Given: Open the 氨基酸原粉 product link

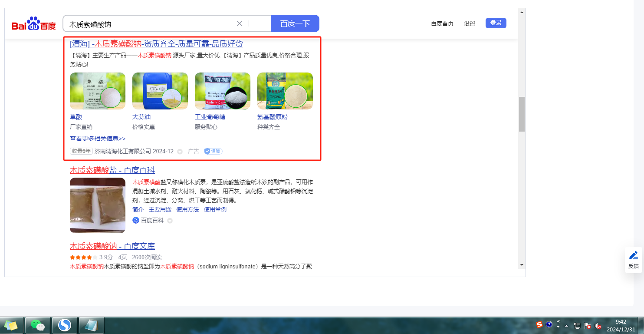Looking at the screenshot, I should pyautogui.click(x=273, y=117).
